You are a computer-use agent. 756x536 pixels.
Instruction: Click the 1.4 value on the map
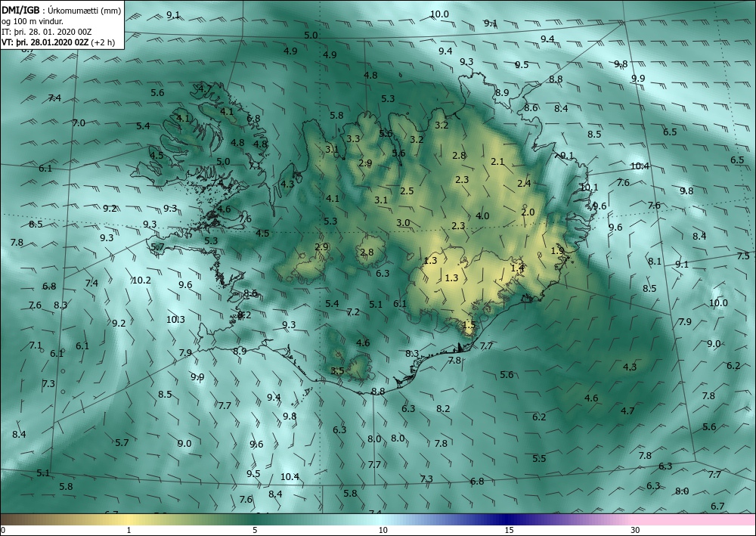point(517,268)
